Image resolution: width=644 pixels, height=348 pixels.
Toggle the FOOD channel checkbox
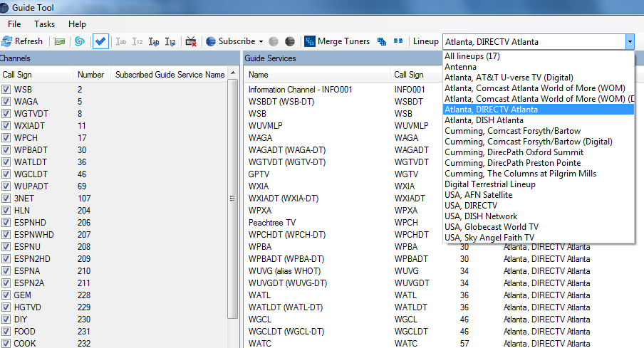[6, 331]
